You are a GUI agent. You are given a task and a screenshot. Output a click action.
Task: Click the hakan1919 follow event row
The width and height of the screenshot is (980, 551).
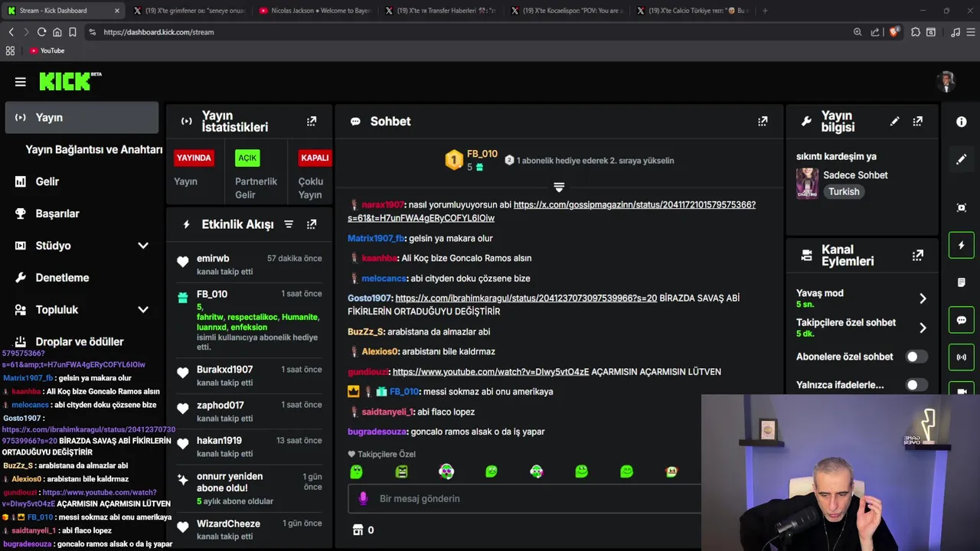[249, 447]
